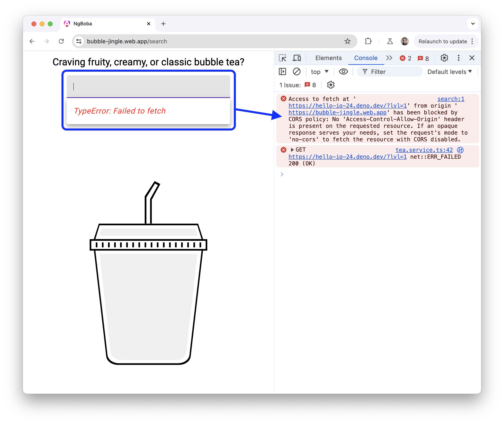Screen dimensions: 504x424
Task: Click the Console panel tab
Action: [365, 58]
